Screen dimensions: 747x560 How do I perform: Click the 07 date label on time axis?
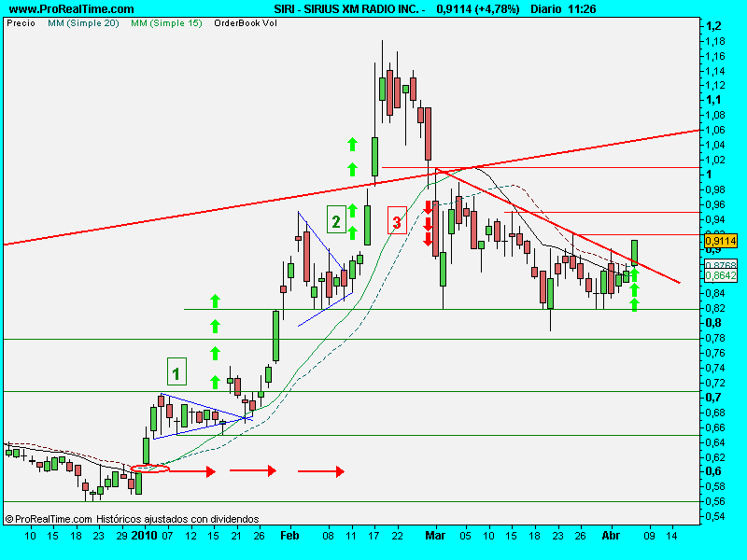[x=167, y=536]
